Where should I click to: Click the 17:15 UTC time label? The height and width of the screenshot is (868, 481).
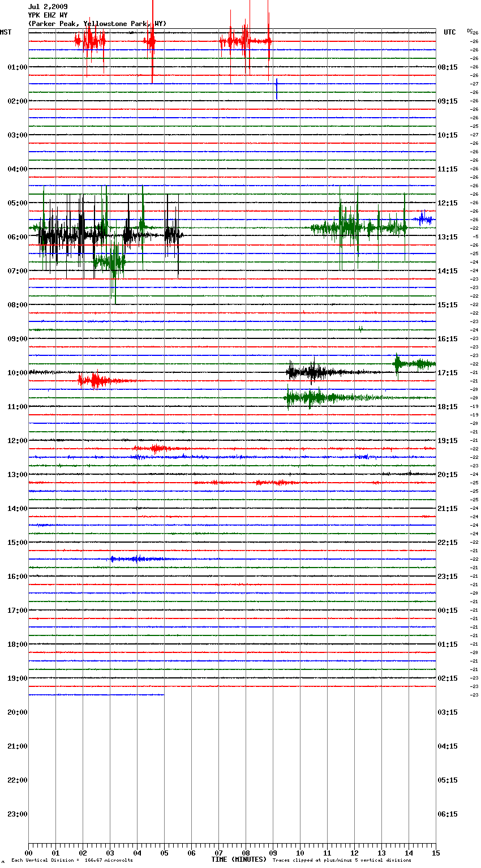tap(448, 373)
